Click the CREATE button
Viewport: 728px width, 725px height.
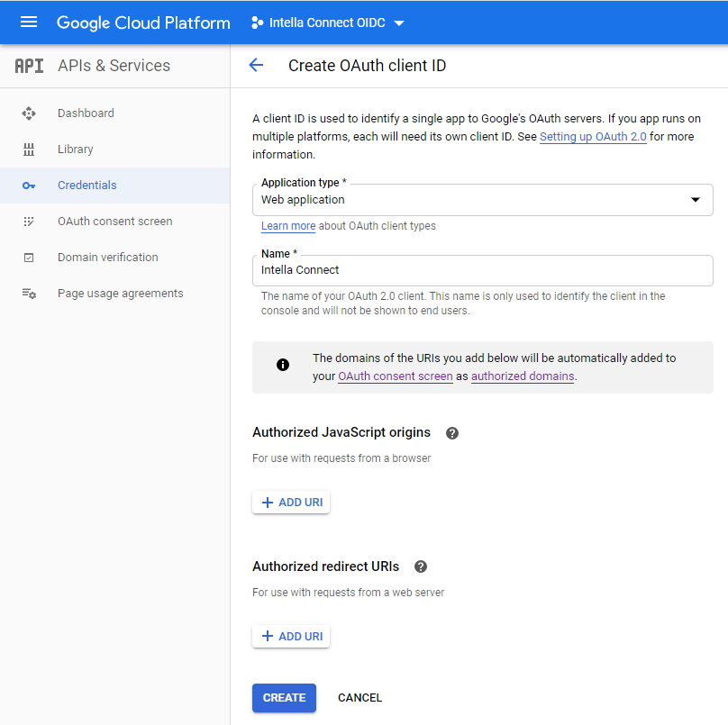pos(284,698)
